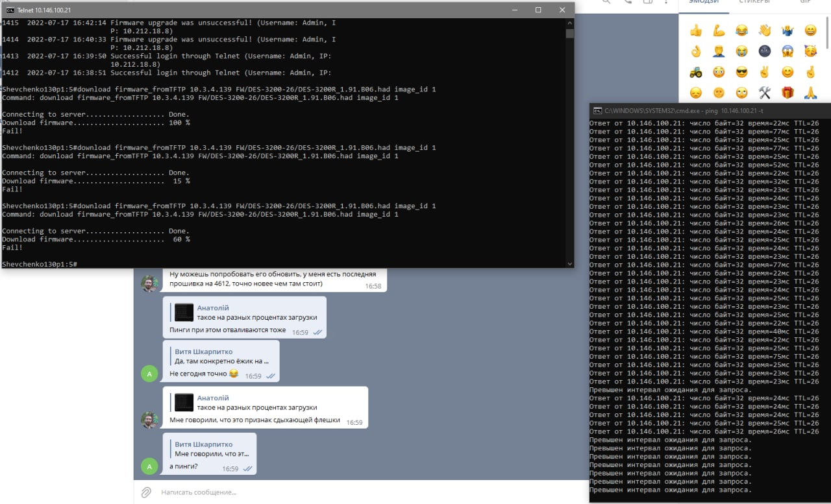Pick the rolling eyes emoji

(x=741, y=93)
